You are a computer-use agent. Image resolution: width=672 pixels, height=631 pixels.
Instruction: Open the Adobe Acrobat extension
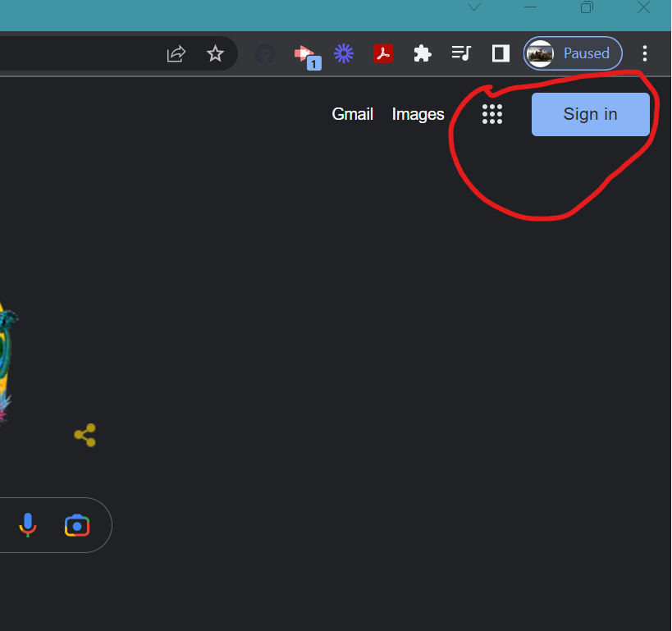(x=383, y=53)
